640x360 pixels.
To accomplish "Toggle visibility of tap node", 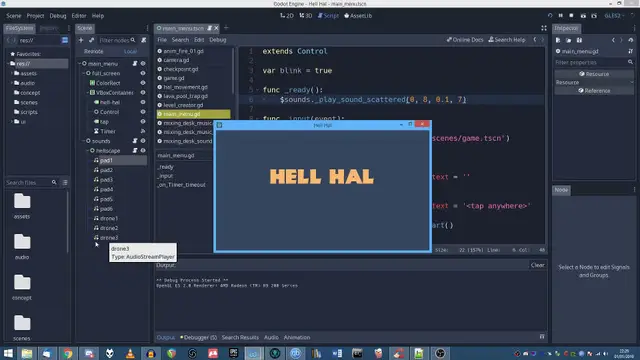I will coord(143,122).
